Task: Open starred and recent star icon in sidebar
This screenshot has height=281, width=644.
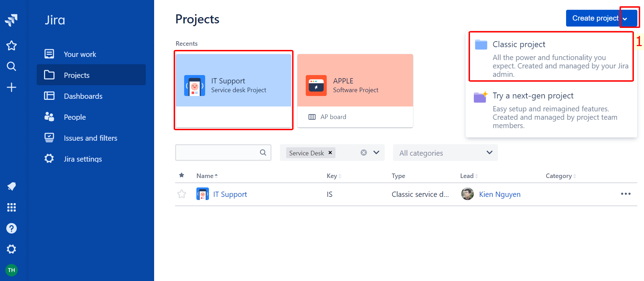Action: 12,45
